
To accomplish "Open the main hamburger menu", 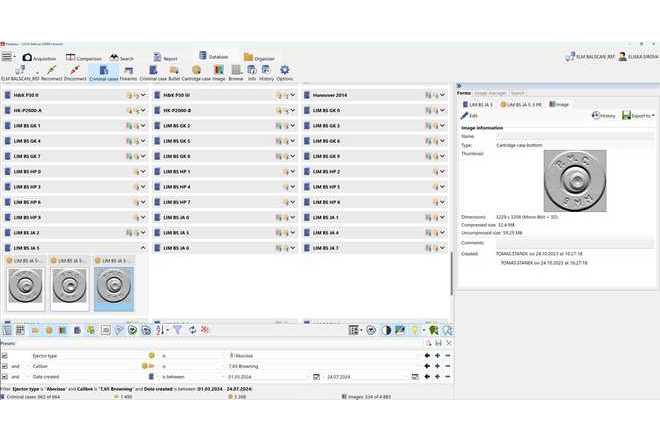I will pyautogui.click(x=7, y=56).
